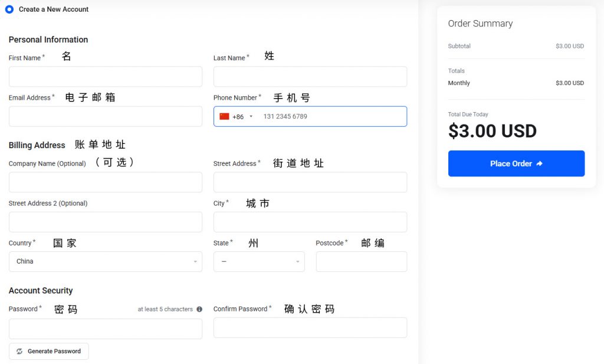Click the Confirm Password input field
This screenshot has width=604, height=364.
(x=310, y=327)
